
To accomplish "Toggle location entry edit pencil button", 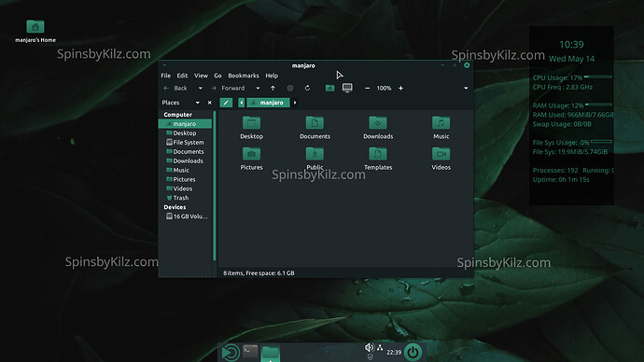I will [226, 103].
